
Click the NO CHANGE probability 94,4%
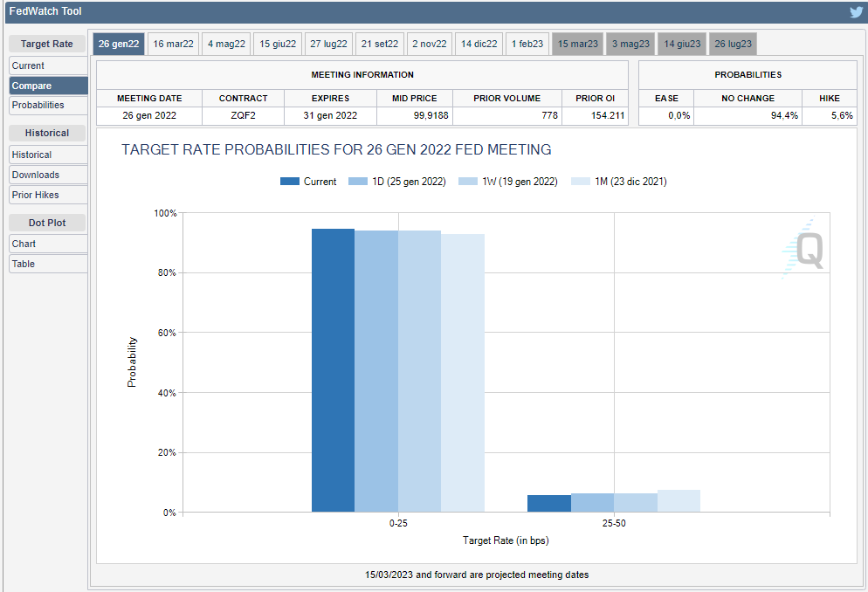[784, 115]
